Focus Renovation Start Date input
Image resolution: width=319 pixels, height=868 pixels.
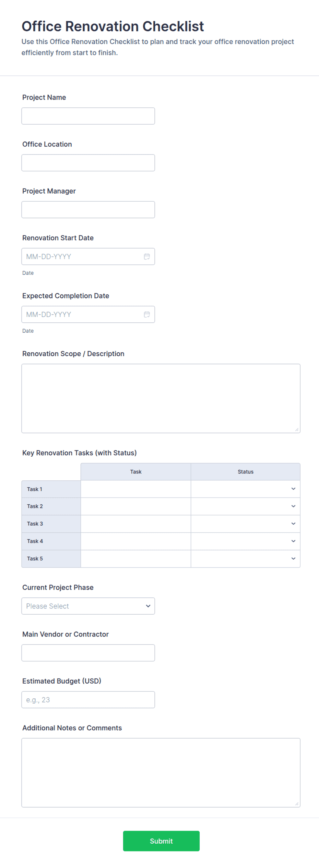[82, 256]
